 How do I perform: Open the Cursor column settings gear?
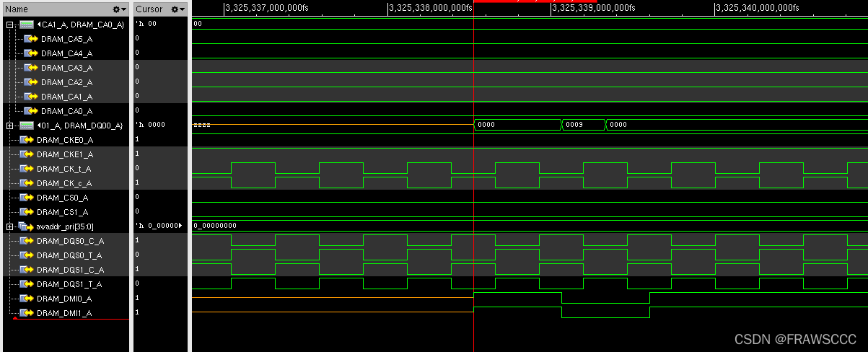click(x=177, y=9)
